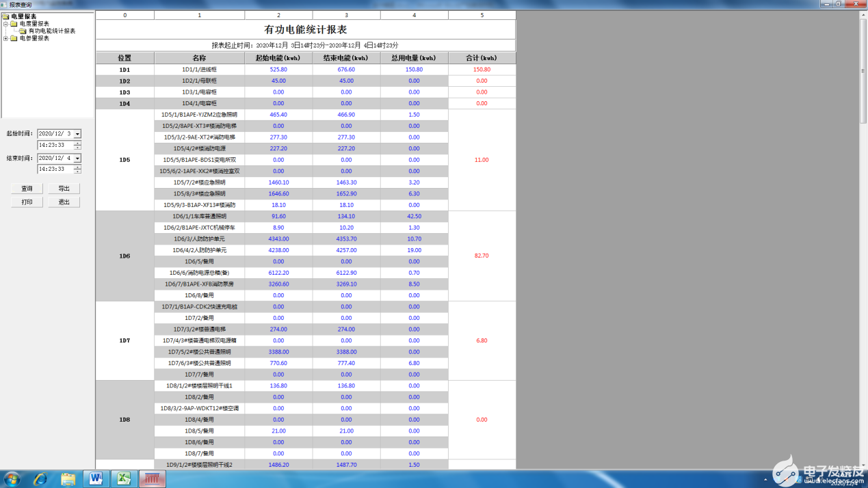Click column header 0 in the grid
The width and height of the screenshot is (868, 488).
(x=124, y=15)
